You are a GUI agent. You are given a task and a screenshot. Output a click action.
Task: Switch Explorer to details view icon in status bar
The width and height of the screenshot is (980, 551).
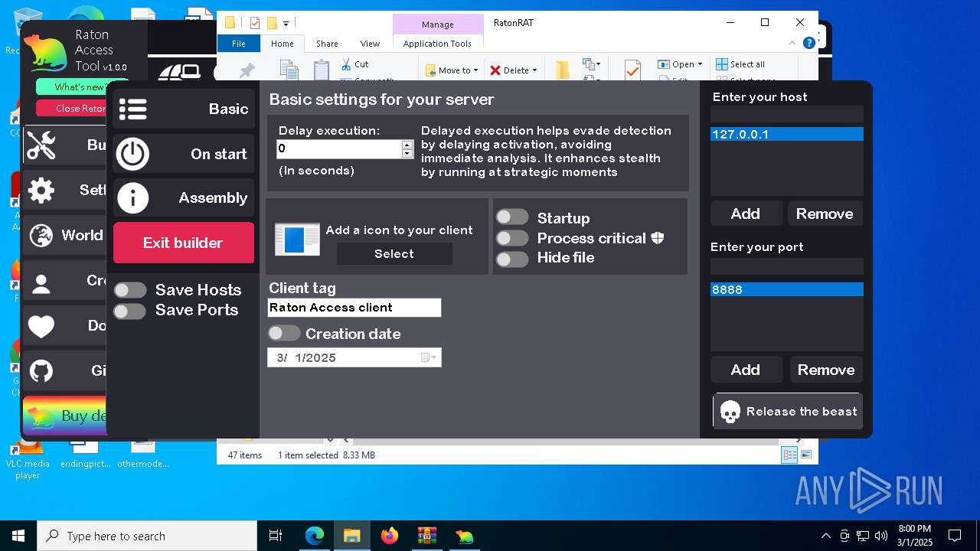pyautogui.click(x=789, y=455)
